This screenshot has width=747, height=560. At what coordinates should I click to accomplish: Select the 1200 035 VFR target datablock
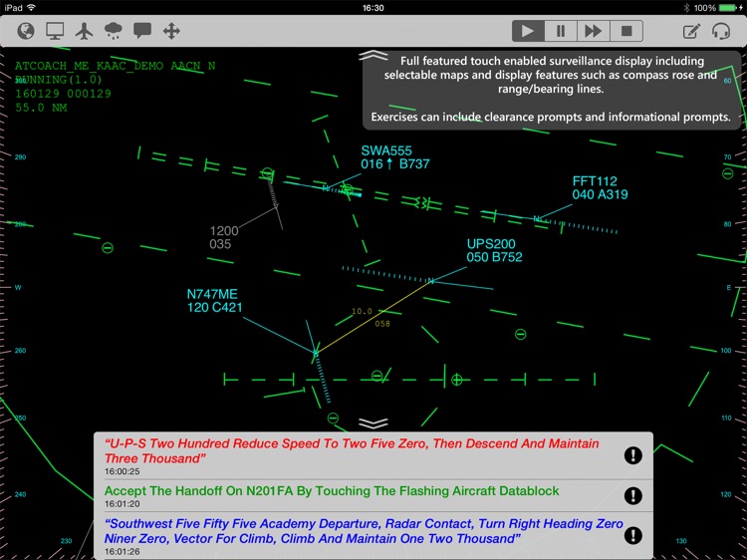pos(224,237)
